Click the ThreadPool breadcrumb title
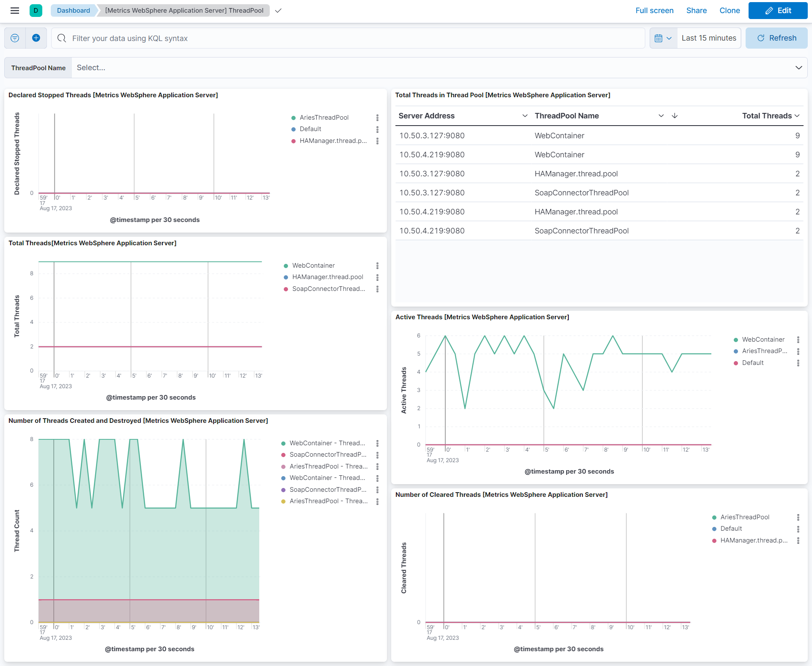The width and height of the screenshot is (812, 666). coord(184,11)
